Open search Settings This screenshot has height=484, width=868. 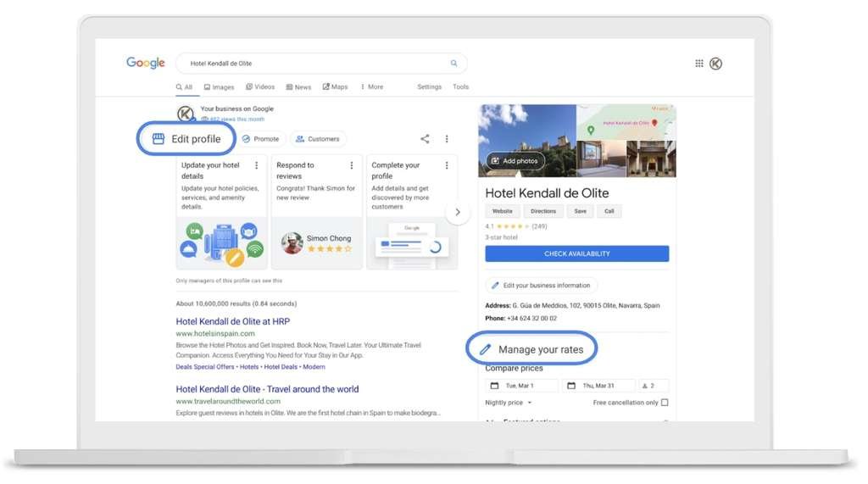[430, 87]
